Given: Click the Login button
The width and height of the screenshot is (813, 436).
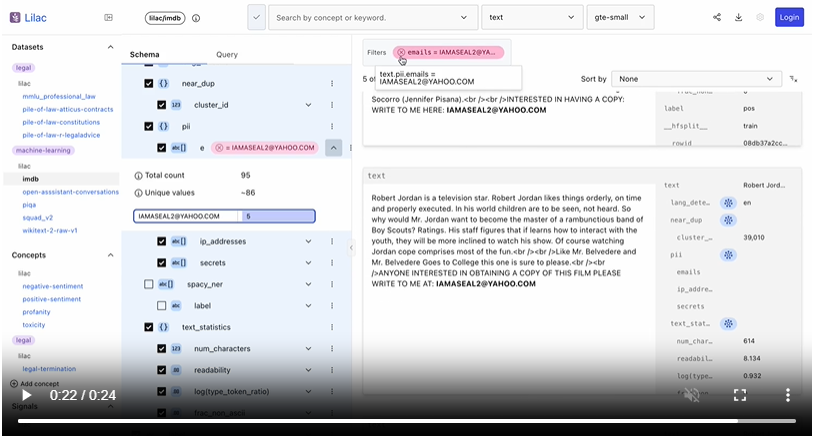Looking at the screenshot, I should coord(788,17).
